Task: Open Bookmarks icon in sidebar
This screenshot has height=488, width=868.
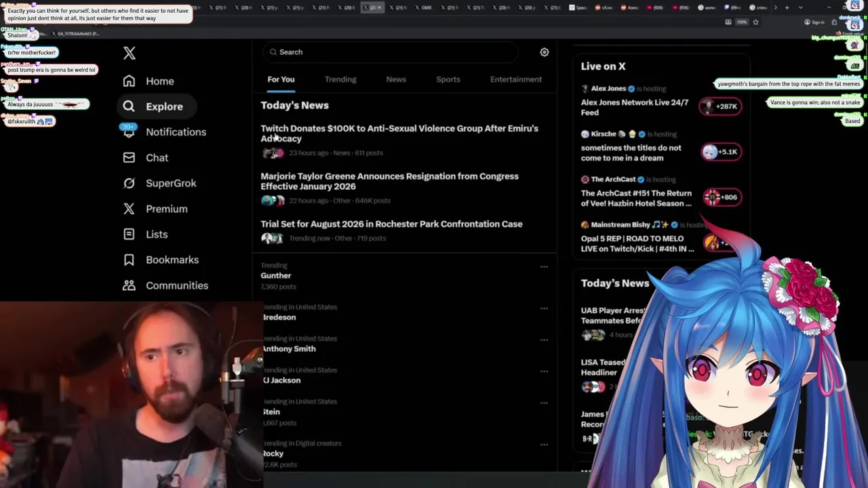Action: point(129,260)
